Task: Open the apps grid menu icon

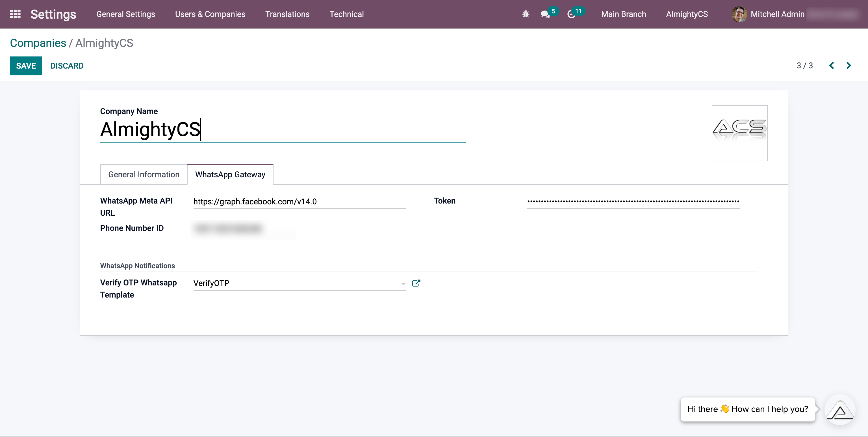Action: (x=15, y=14)
